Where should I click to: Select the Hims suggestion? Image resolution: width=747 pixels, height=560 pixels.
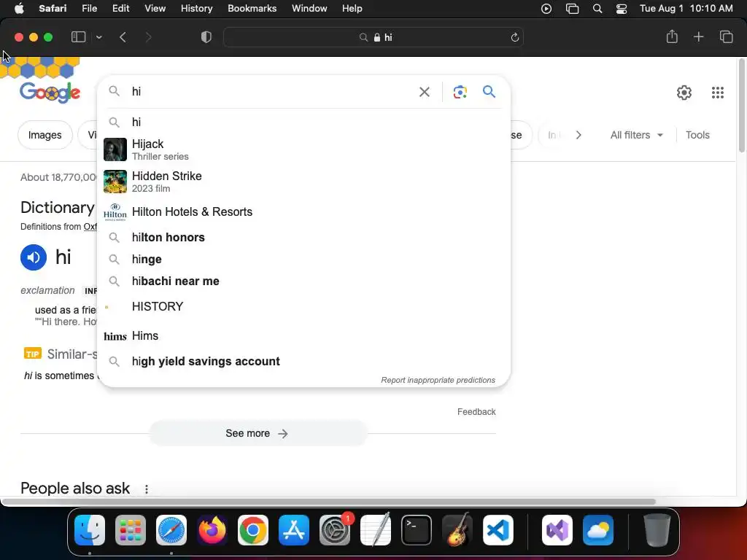click(x=303, y=335)
